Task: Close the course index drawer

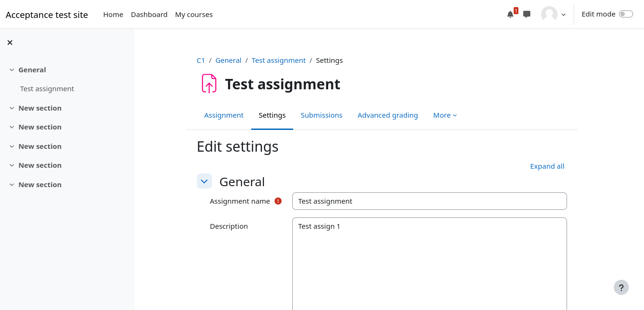Action: pyautogui.click(x=10, y=43)
